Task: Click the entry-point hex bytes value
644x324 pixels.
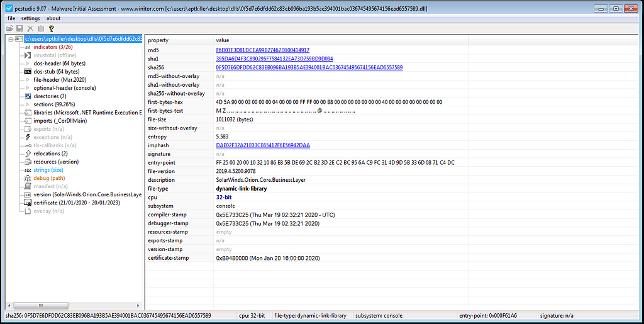Action: pyautogui.click(x=335, y=162)
